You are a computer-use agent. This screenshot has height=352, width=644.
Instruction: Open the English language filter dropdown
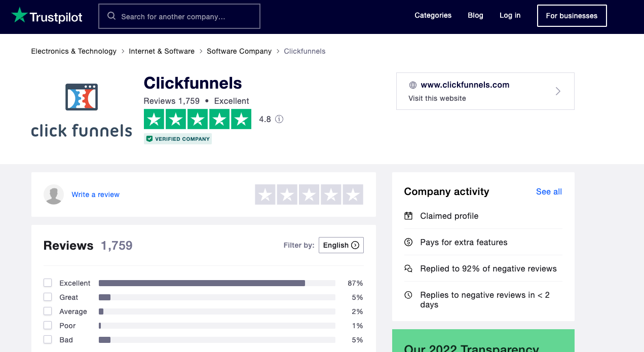[x=341, y=245]
